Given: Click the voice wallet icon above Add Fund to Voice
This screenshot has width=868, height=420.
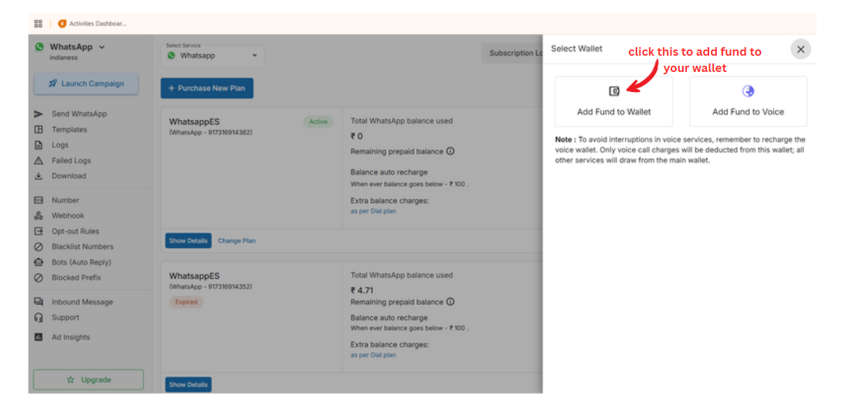Looking at the screenshot, I should tap(748, 91).
